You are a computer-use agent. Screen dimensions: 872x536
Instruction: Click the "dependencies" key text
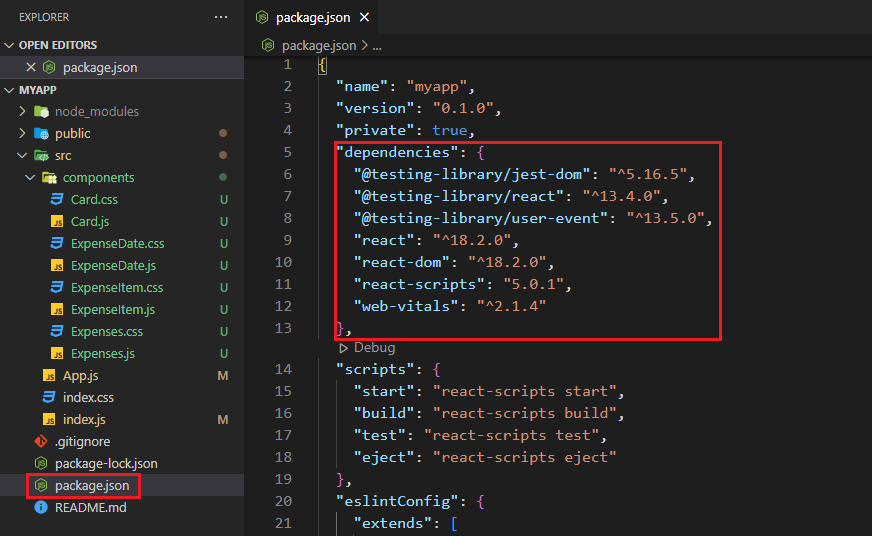point(398,152)
